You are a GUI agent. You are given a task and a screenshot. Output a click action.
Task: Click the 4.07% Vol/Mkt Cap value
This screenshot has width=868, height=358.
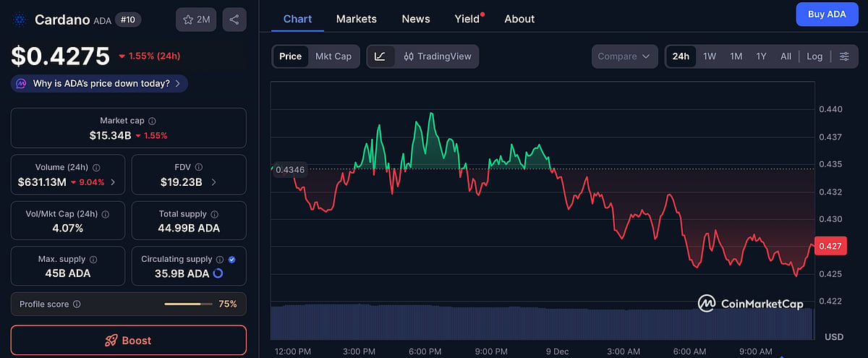(68, 228)
